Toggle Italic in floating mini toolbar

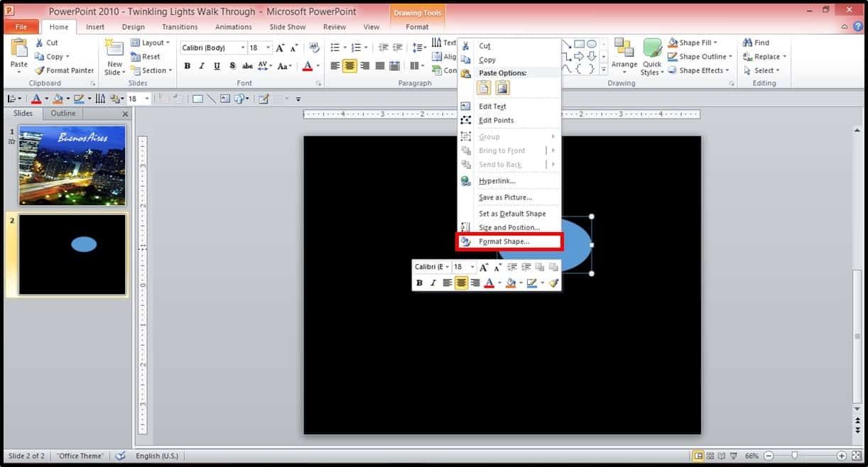point(433,283)
